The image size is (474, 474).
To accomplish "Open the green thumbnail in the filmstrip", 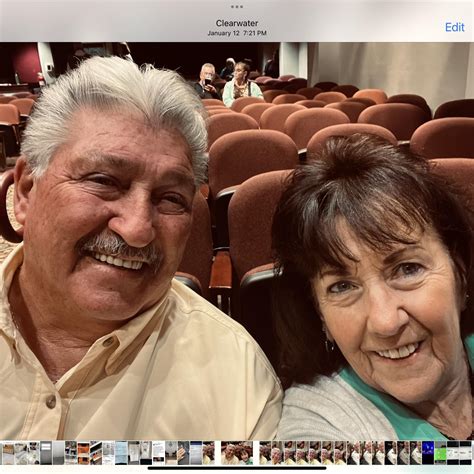I will pos(441,453).
